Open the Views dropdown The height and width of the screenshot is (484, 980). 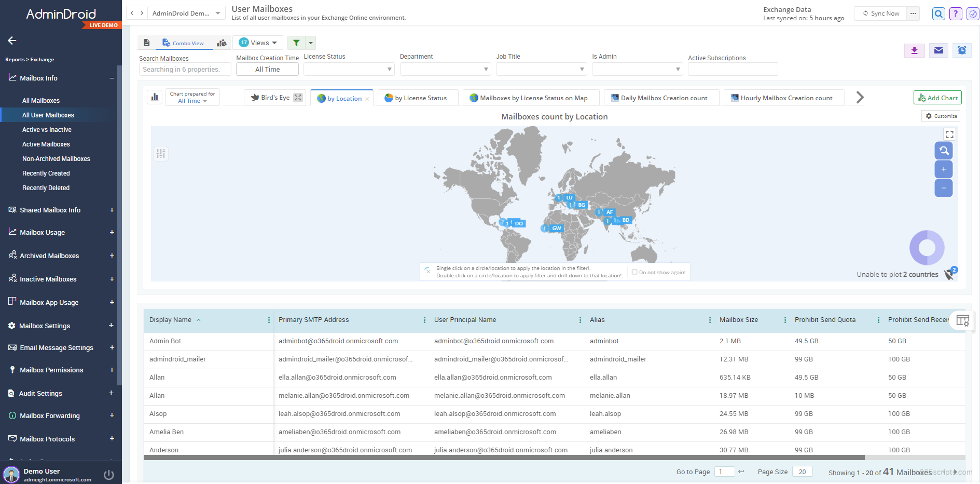pos(258,43)
